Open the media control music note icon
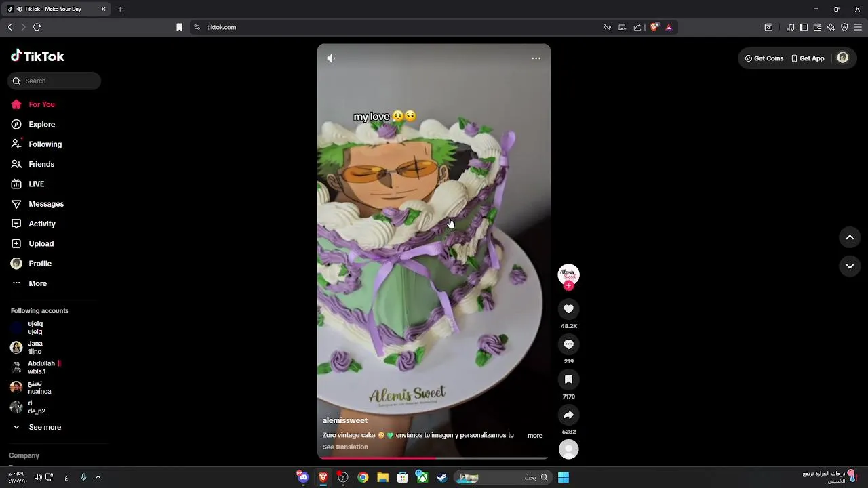Image resolution: width=868 pixels, height=488 pixels. tap(790, 27)
